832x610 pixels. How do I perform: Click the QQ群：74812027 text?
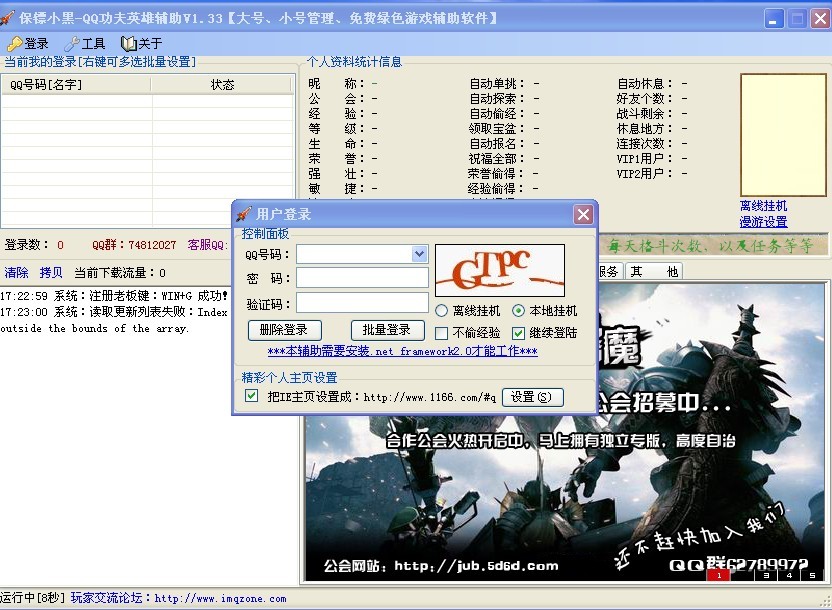click(134, 245)
